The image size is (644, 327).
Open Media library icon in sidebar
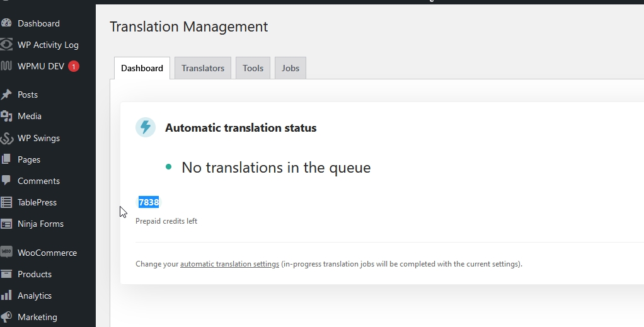tap(6, 116)
